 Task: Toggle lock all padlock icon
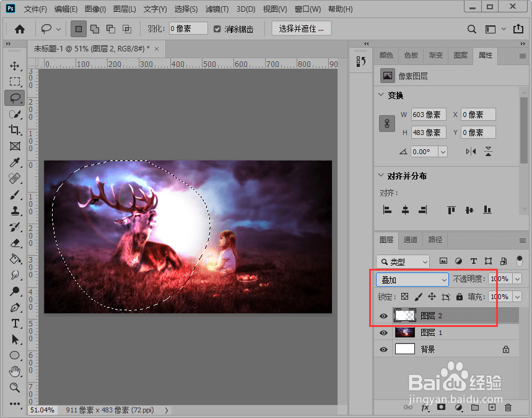coord(460,297)
